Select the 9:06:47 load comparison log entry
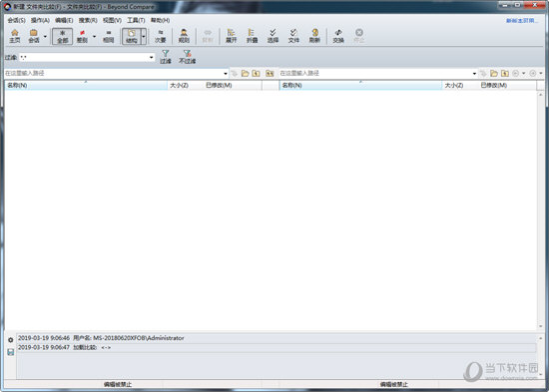This screenshot has width=549, height=392. click(276, 347)
